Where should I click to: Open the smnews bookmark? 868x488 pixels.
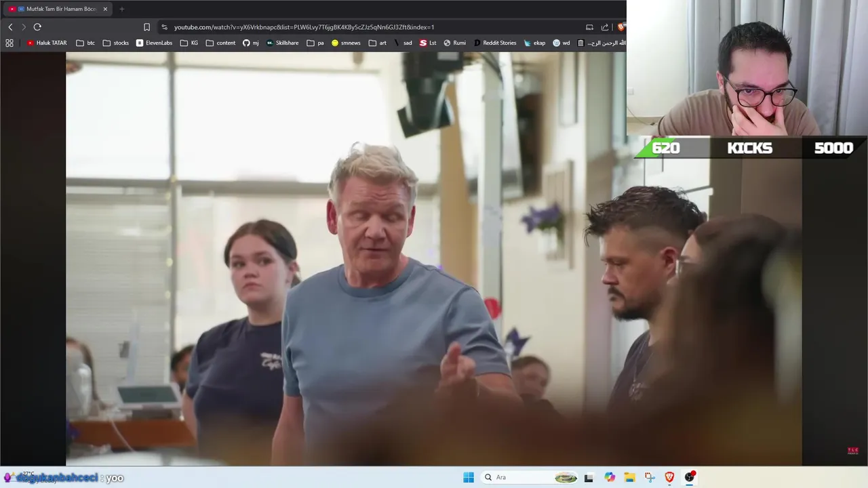tap(346, 43)
